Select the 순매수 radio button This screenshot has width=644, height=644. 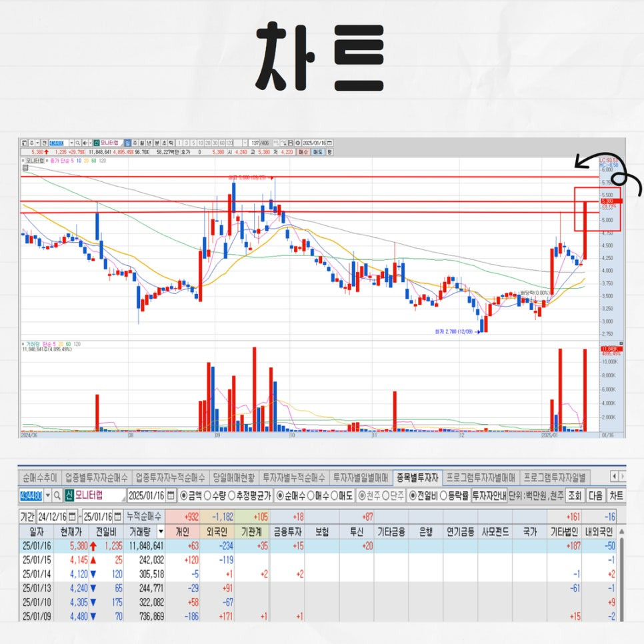[280, 496]
